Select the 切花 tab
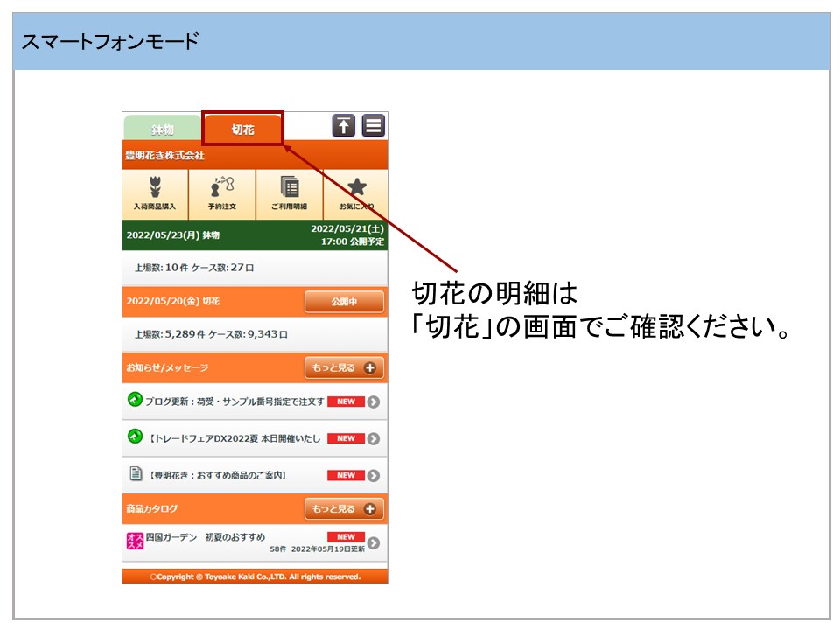 point(243,129)
